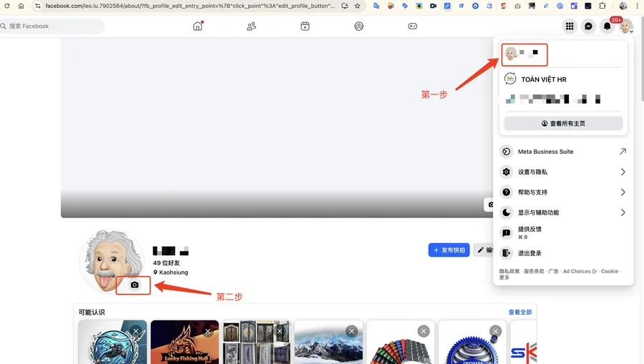Open the Messenger chat icon
Viewport: 644px width, 364px height.
(x=588, y=26)
